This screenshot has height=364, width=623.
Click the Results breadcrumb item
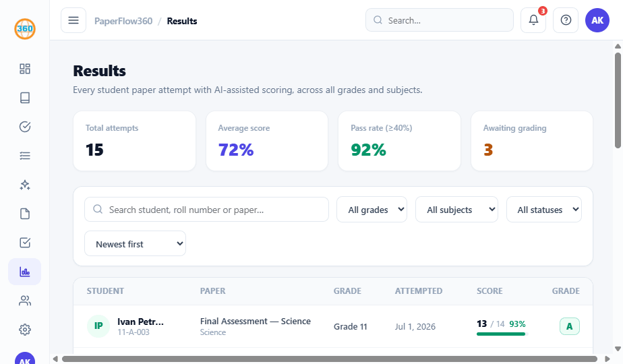182,21
